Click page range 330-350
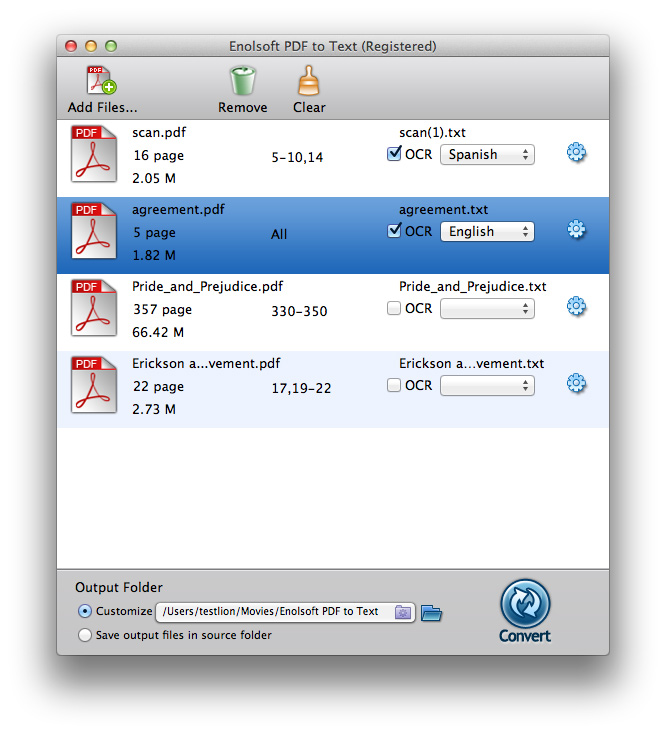The image size is (666, 734). tap(299, 311)
